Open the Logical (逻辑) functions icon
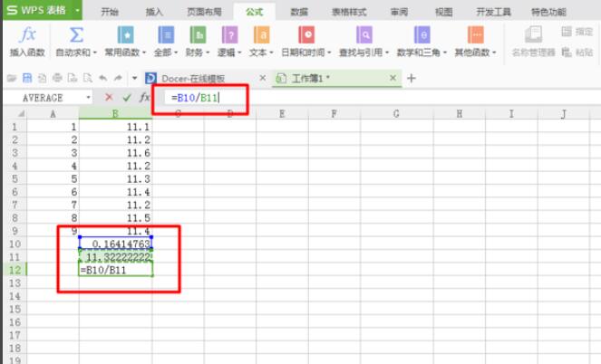 (229, 36)
